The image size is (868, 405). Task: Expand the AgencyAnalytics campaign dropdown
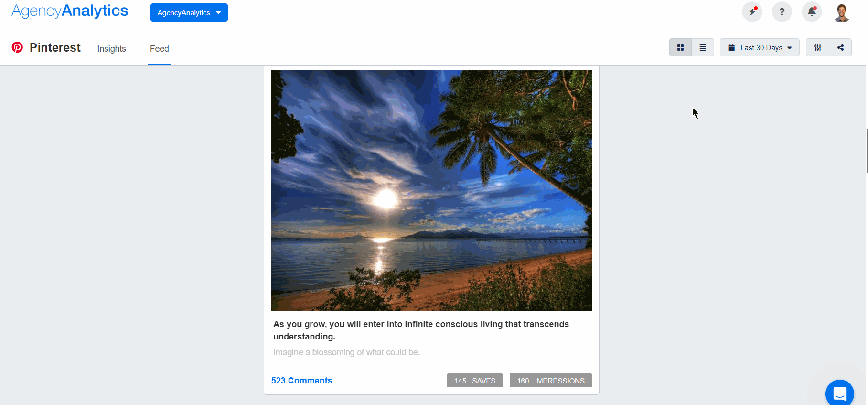(189, 12)
